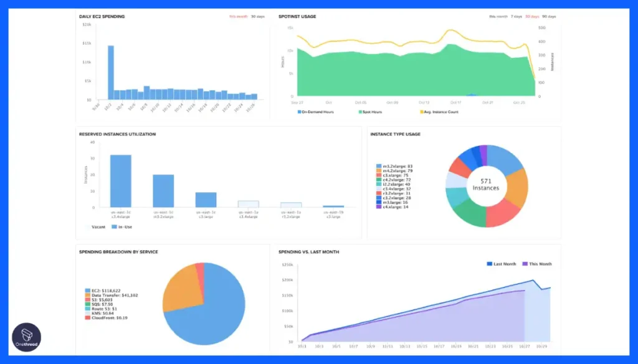Click the us-east-1b c3.large utilization bar
This screenshot has width=638, height=364.
(333, 207)
